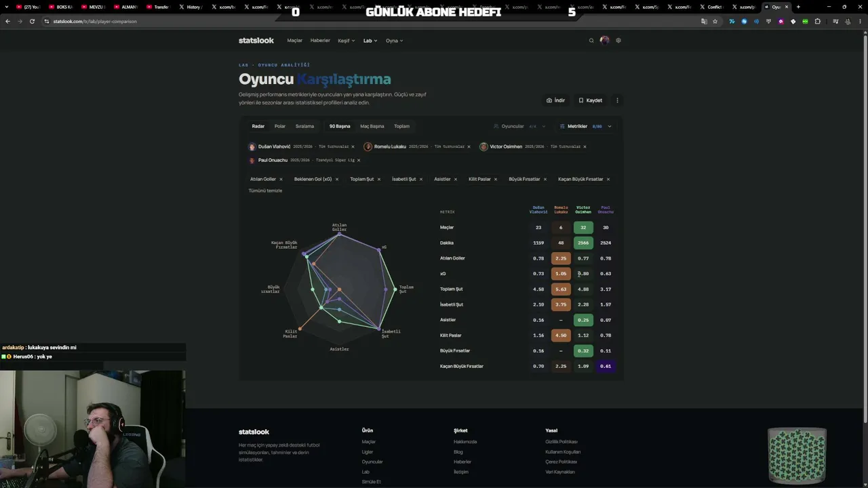Click Romelu Lukaku's player avatar

pyautogui.click(x=368, y=146)
